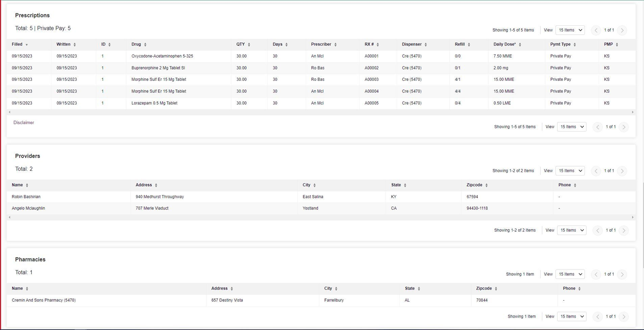Open bottom Pharmacies 15 Items view dropdown

pos(572,317)
